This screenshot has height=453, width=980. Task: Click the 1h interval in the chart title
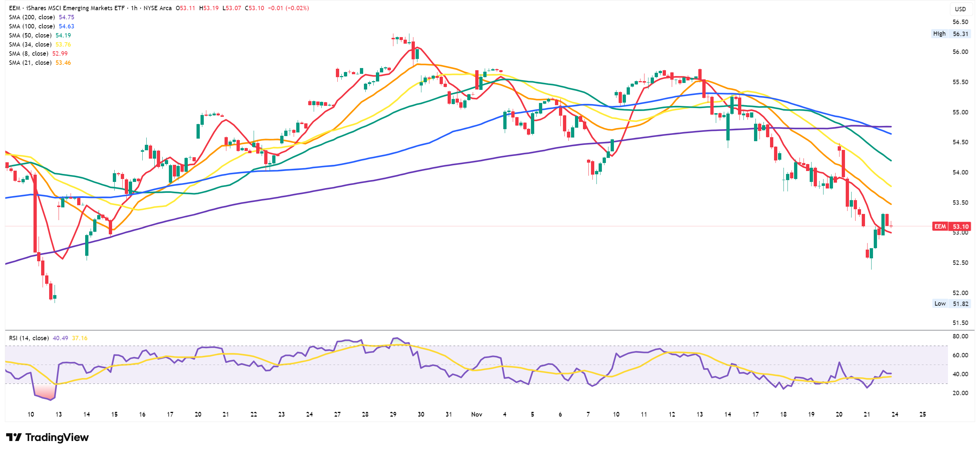click(134, 8)
